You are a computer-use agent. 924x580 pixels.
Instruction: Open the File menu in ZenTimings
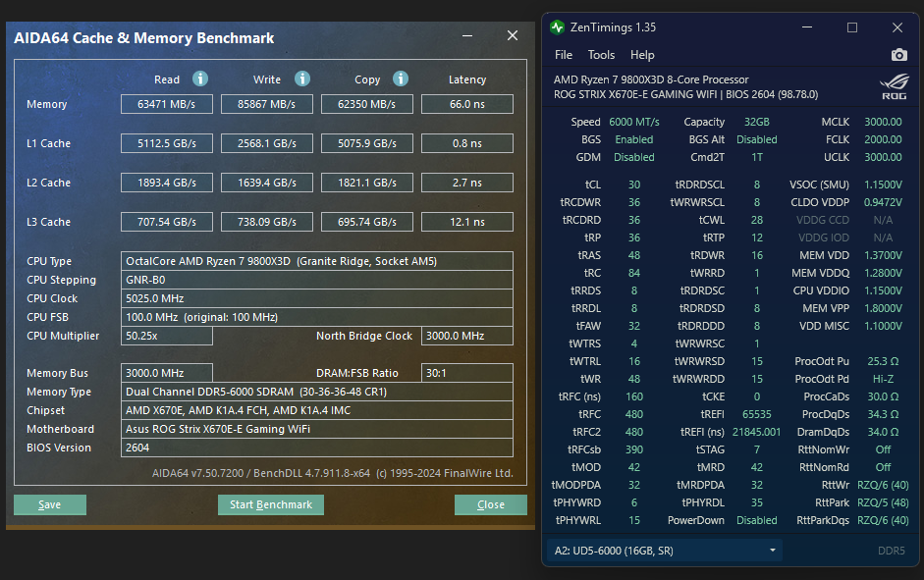[x=564, y=55]
